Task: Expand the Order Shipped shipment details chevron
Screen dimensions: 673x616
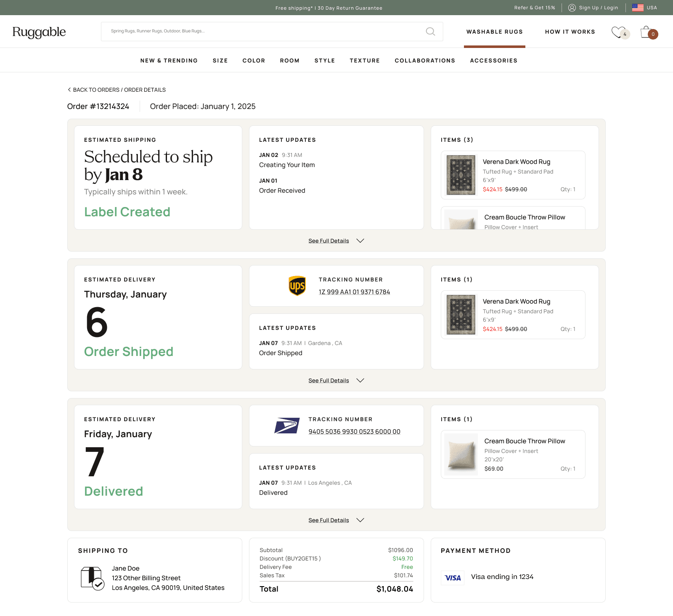Action: click(360, 380)
